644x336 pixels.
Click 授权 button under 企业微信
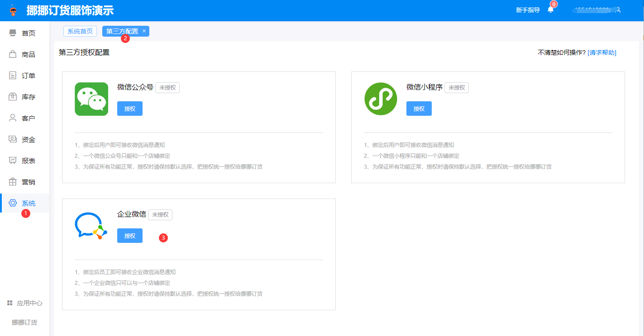tap(130, 236)
